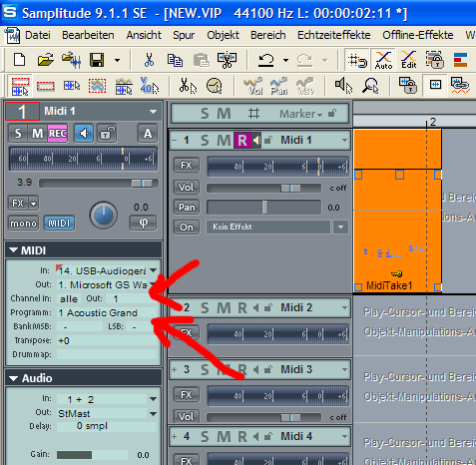Select the zoom magnifier mouse mode icon
476x465 pixels.
[x=370, y=86]
